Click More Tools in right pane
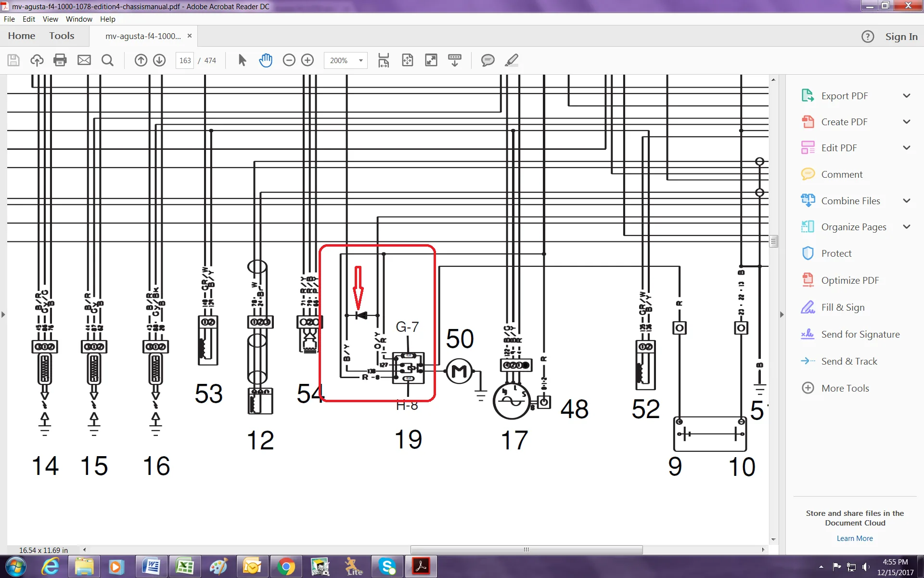 click(x=845, y=388)
